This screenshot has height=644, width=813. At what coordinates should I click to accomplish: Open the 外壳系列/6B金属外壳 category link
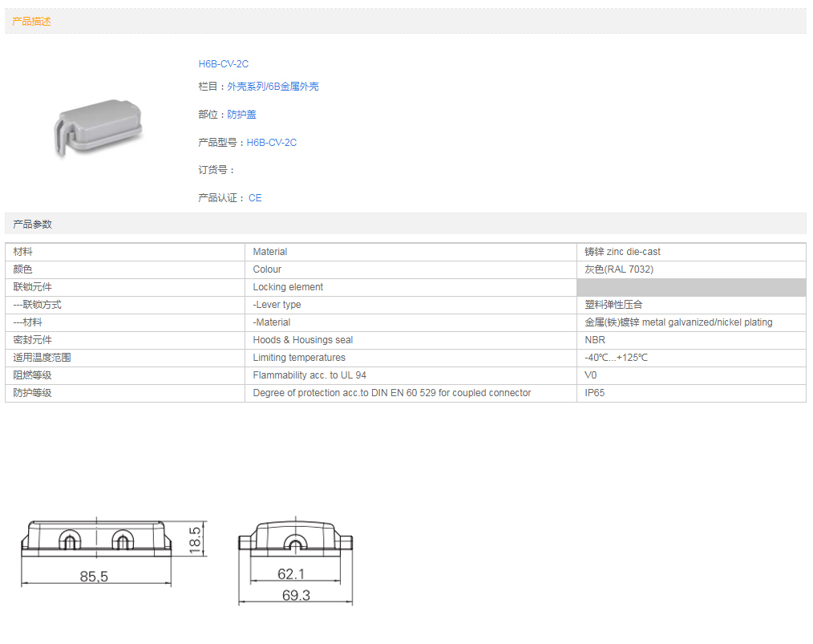coord(273,87)
